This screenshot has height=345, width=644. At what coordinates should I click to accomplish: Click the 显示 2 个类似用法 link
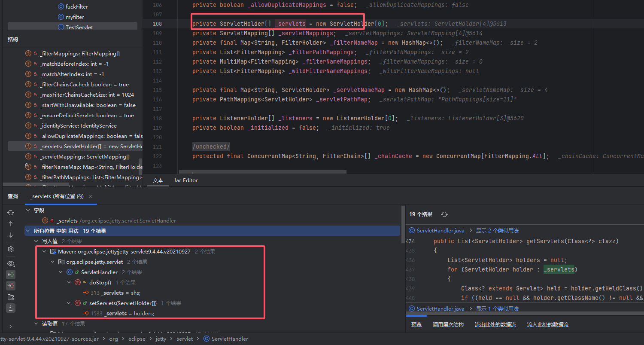(x=497, y=231)
